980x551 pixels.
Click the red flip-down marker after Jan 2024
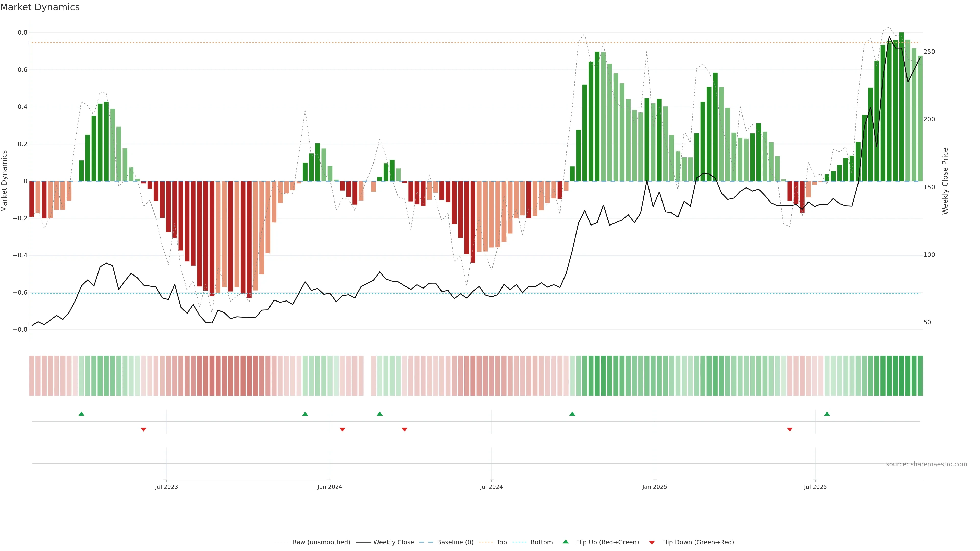pos(342,429)
